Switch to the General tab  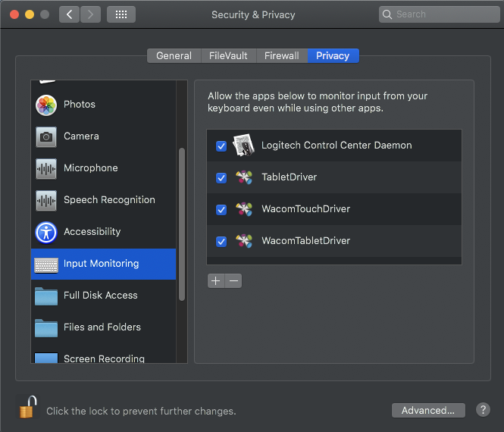pos(174,56)
